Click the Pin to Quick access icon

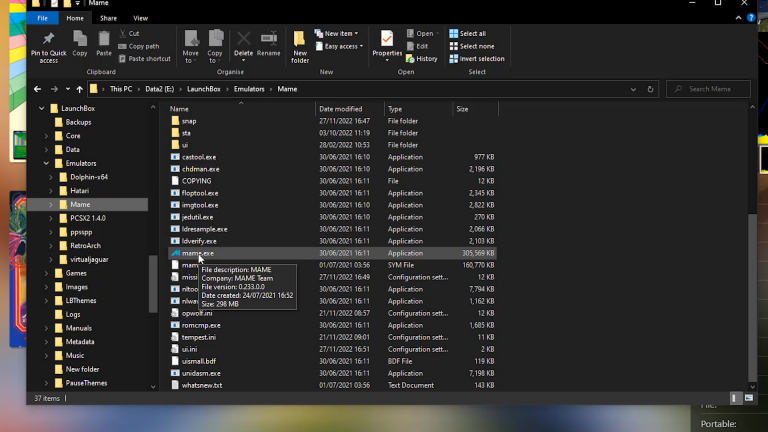click(48, 40)
